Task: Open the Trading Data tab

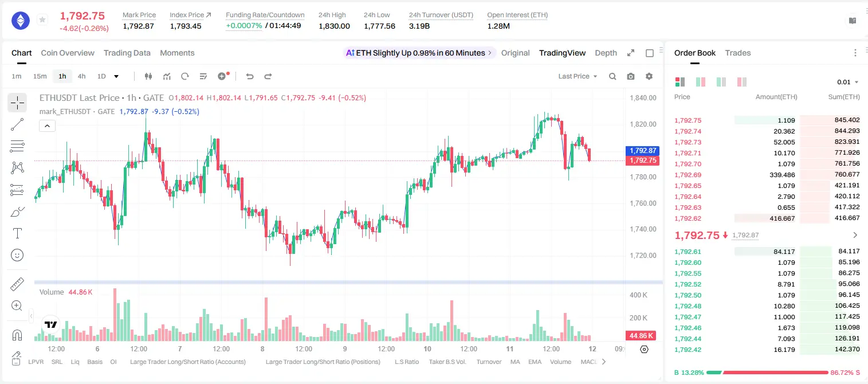Action: [127, 53]
